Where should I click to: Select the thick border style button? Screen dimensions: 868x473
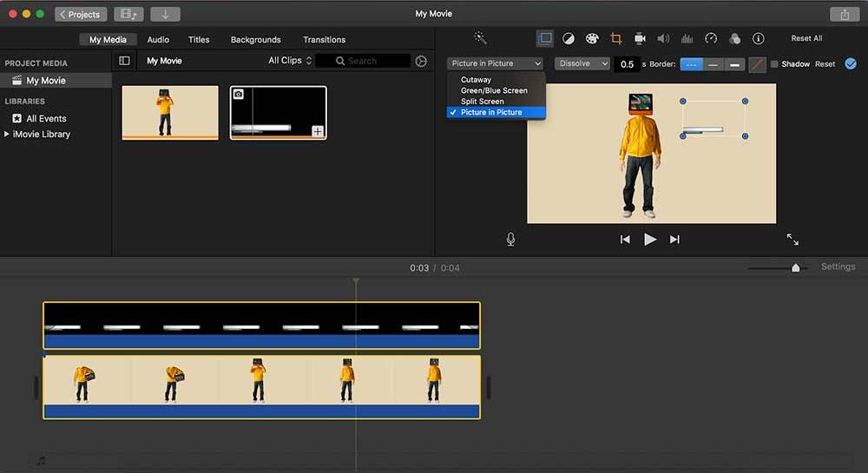point(734,64)
